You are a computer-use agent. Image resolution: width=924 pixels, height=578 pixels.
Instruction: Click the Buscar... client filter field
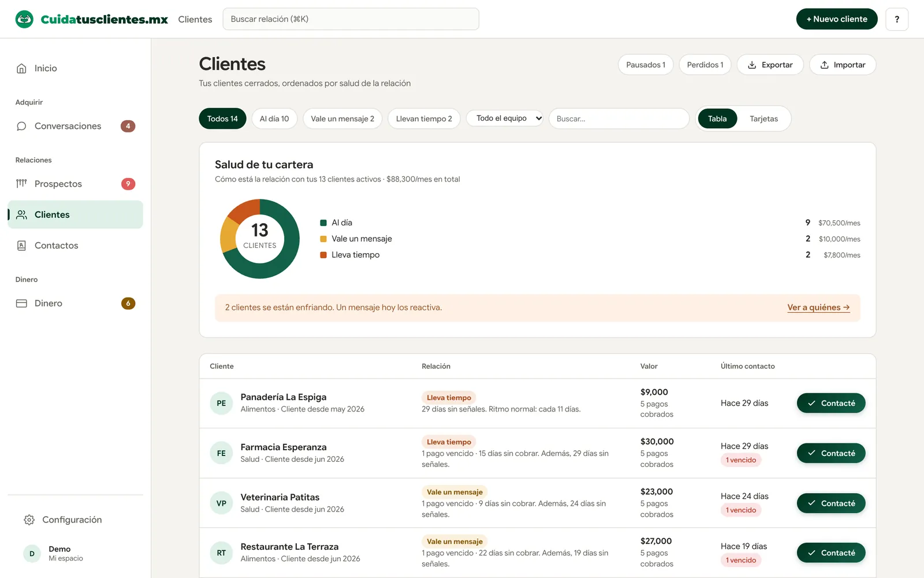[x=619, y=118]
